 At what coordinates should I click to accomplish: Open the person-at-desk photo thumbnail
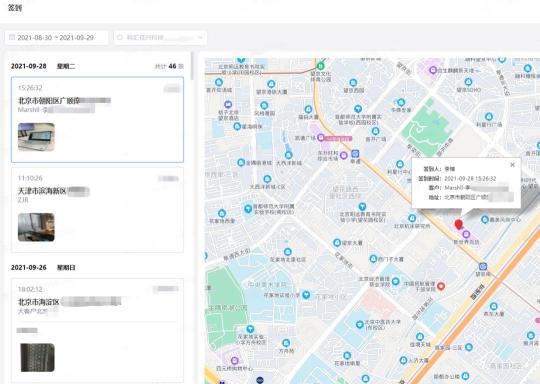coord(36,227)
